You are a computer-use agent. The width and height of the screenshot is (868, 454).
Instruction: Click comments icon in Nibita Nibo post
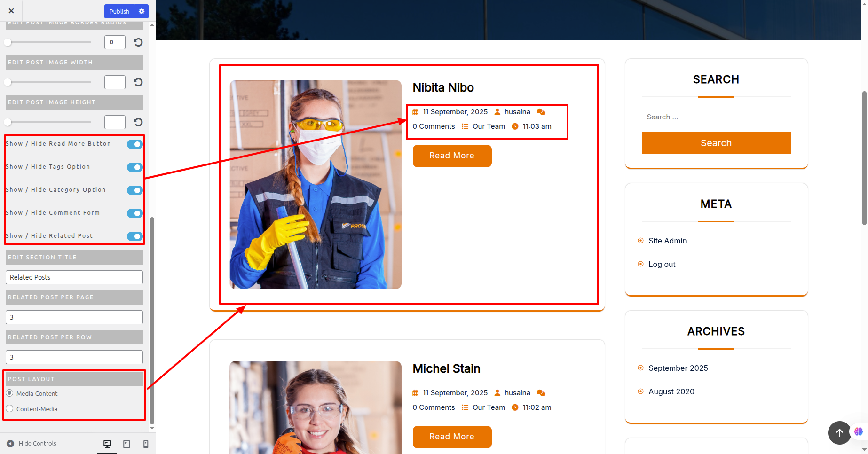541,112
